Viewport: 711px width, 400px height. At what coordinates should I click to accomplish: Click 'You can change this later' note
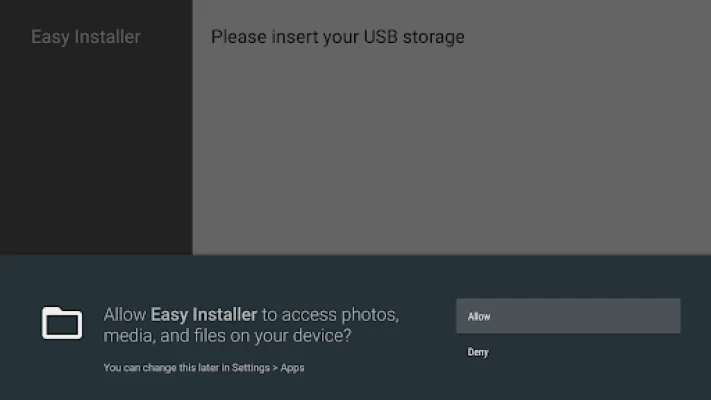(161, 368)
